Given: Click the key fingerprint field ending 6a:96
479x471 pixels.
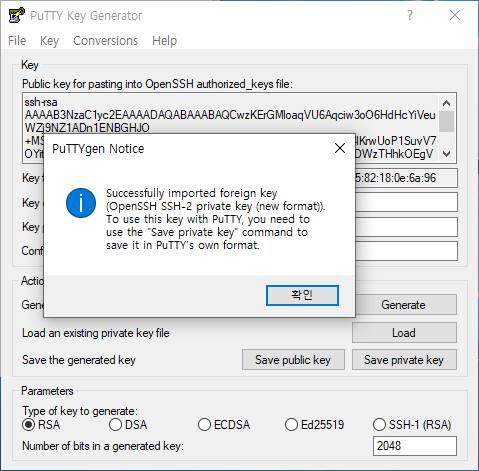Looking at the screenshot, I should pos(406,178).
